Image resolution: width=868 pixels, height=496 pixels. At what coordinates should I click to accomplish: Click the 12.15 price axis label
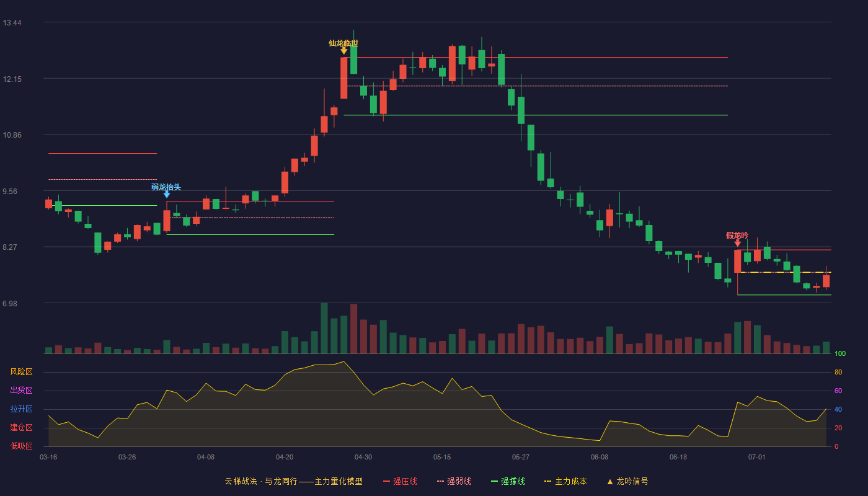[12, 79]
